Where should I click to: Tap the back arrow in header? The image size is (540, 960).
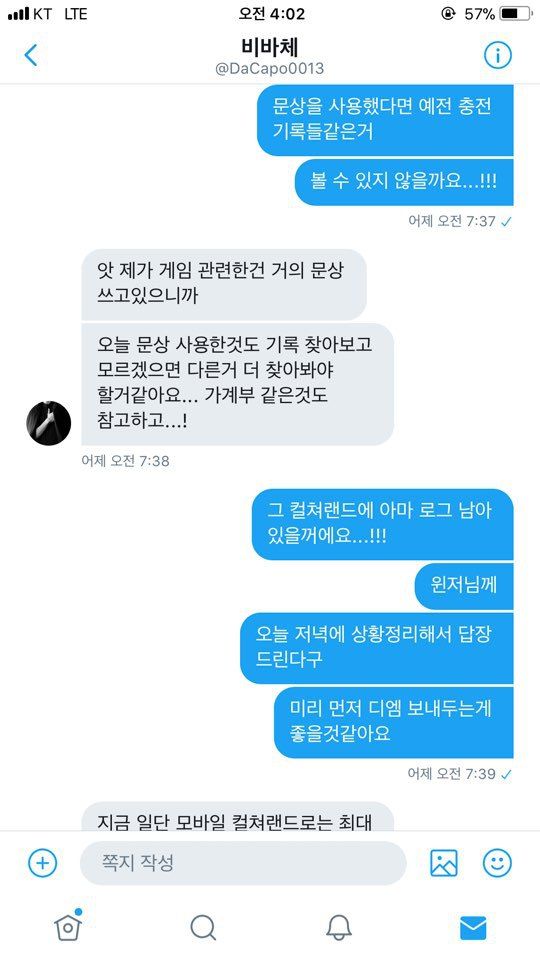pyautogui.click(x=31, y=55)
